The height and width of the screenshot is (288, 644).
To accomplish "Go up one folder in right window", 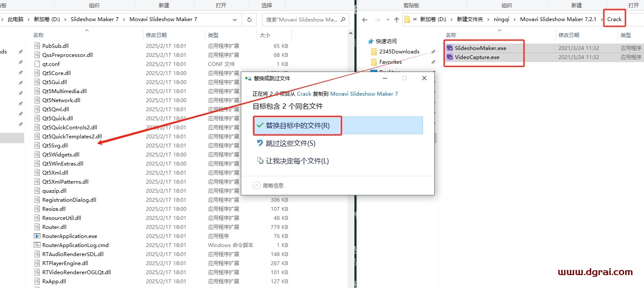I will (396, 19).
